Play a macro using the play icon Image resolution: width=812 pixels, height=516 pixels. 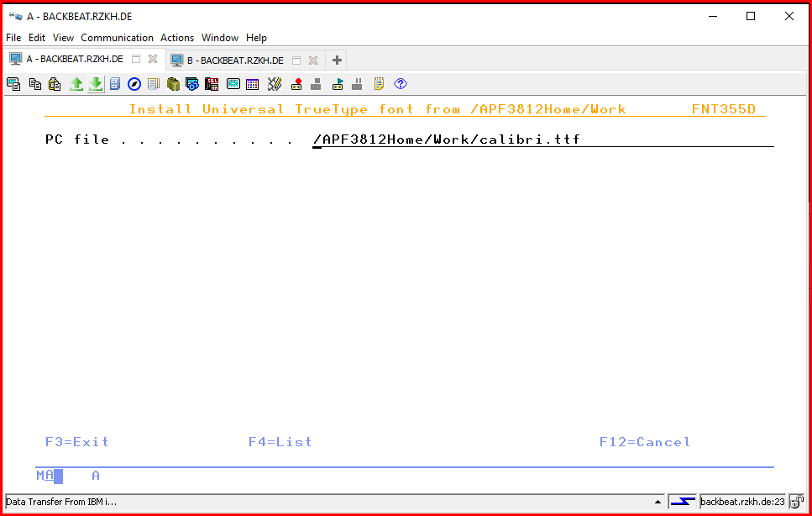(x=338, y=84)
